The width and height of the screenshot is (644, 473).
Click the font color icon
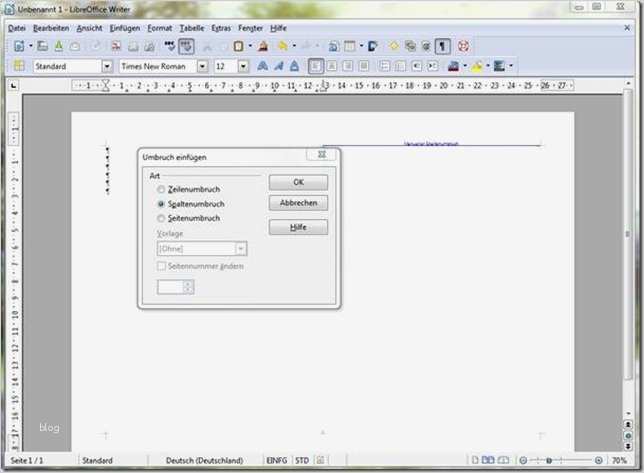[x=453, y=66]
